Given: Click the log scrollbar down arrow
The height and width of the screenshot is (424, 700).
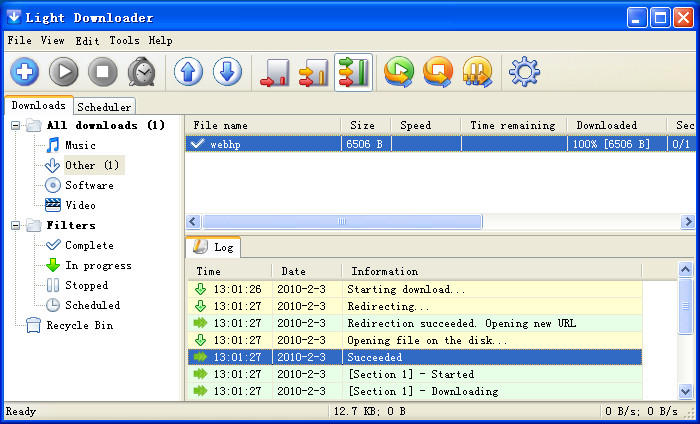Looking at the screenshot, I should tap(685, 391).
